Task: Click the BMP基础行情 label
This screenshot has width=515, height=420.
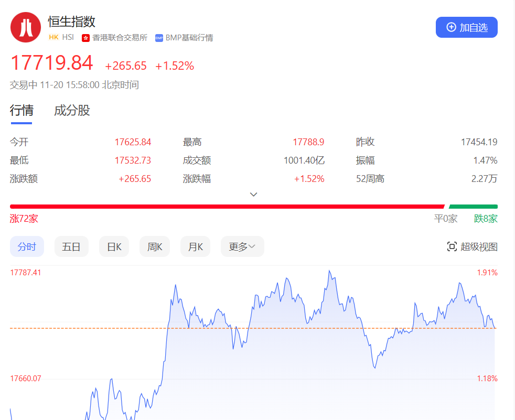Action: (x=189, y=38)
